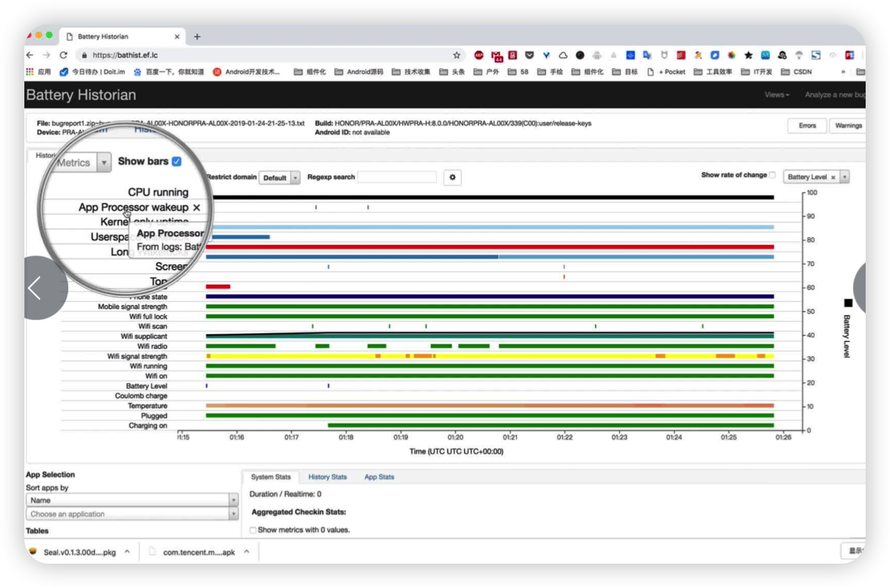
Task: Open the Choose an application dropdown
Action: coord(132,514)
